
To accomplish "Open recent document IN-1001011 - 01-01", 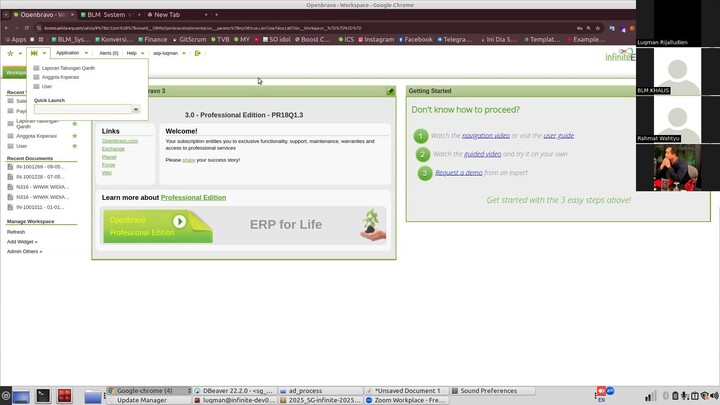I will pos(40,207).
